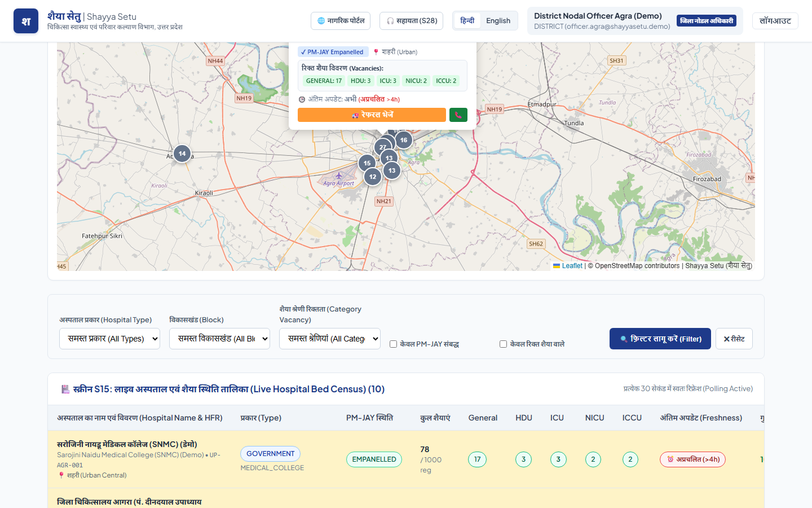Screen dimensions: 812x508
Task: Apply filters with the Filter button
Action: [660, 339]
